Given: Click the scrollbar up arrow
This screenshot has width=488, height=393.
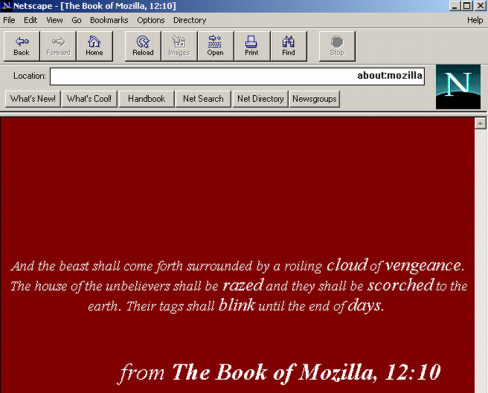Looking at the screenshot, I should click(480, 124).
